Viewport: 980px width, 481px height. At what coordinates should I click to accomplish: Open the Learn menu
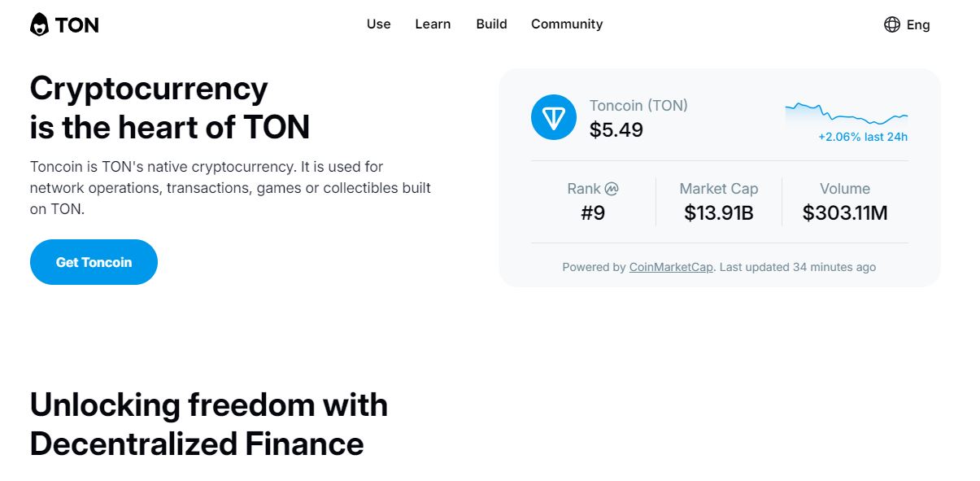433,24
